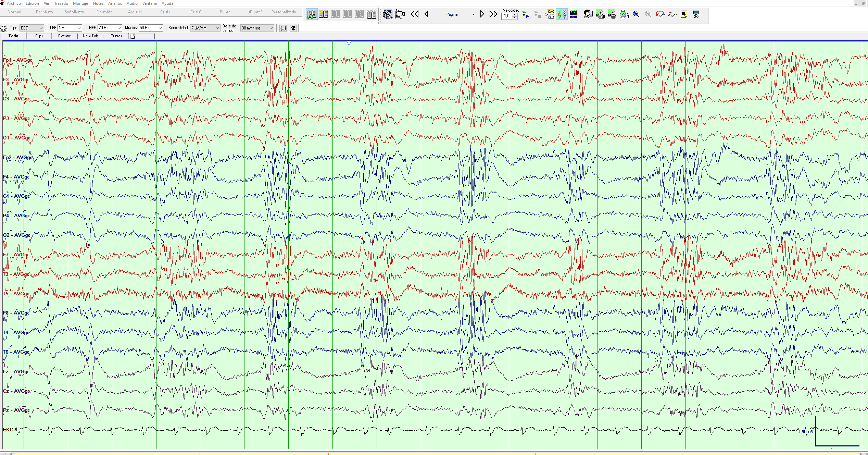This screenshot has height=455, width=868.
Task: Click the greyed zoom out magnifier
Action: pyautogui.click(x=648, y=14)
